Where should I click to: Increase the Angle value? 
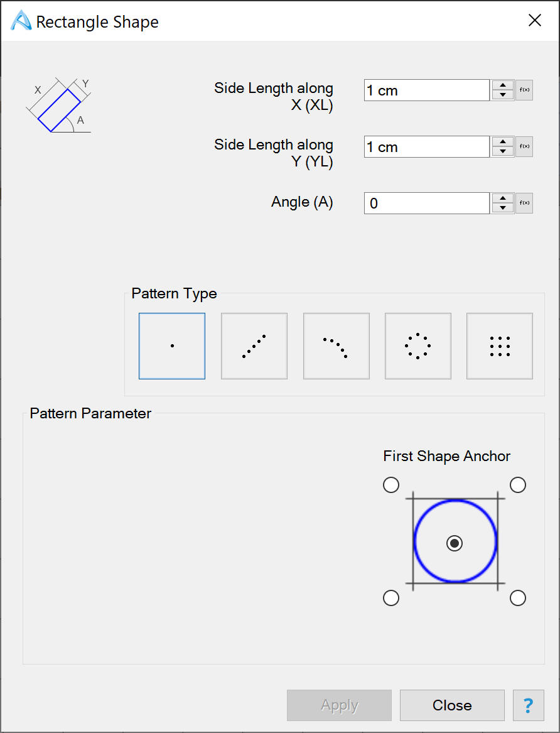coord(503,198)
